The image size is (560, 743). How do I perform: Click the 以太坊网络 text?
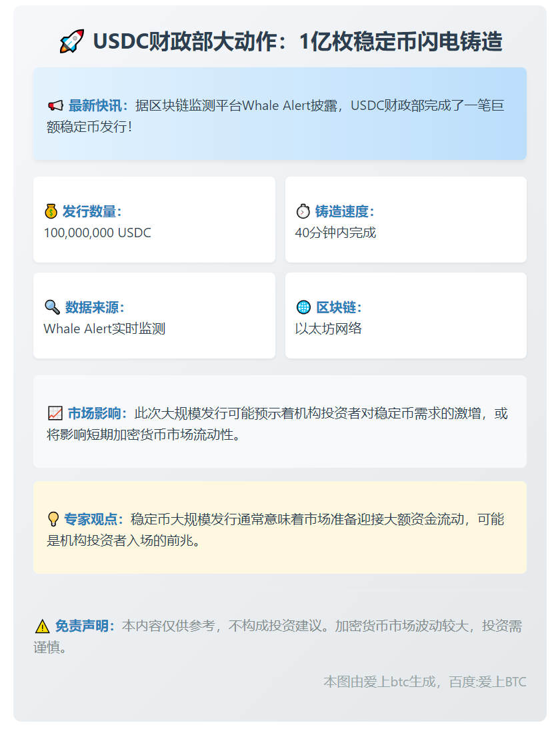click(328, 329)
